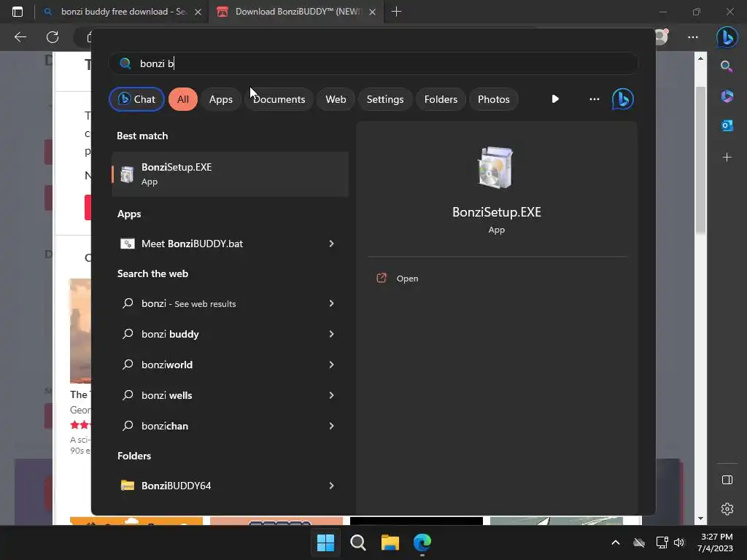
Task: Expand the 'bonzi buddy' suggestion arrow
Action: [x=332, y=334]
